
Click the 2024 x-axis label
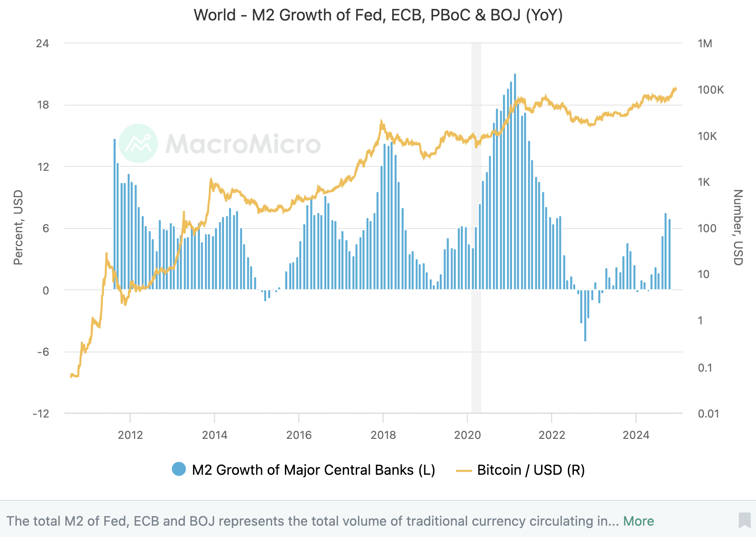(636, 435)
